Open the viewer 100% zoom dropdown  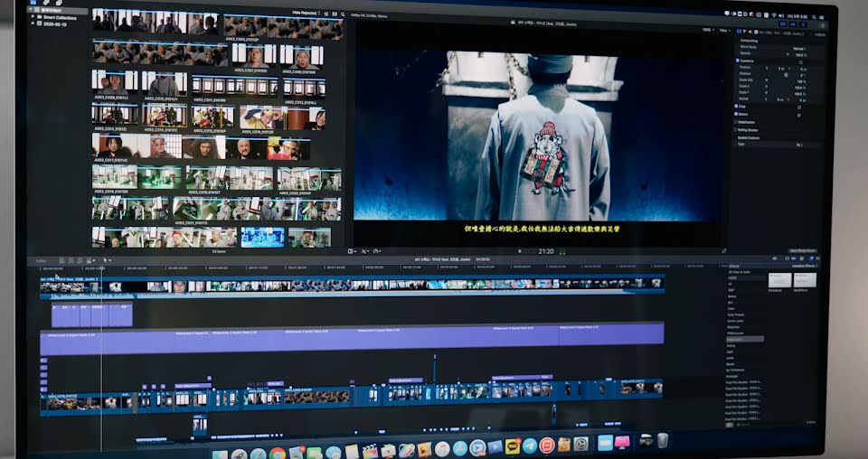709,30
